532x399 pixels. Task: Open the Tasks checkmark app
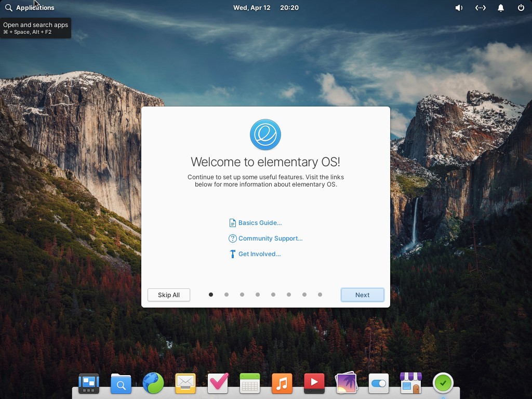coord(218,383)
